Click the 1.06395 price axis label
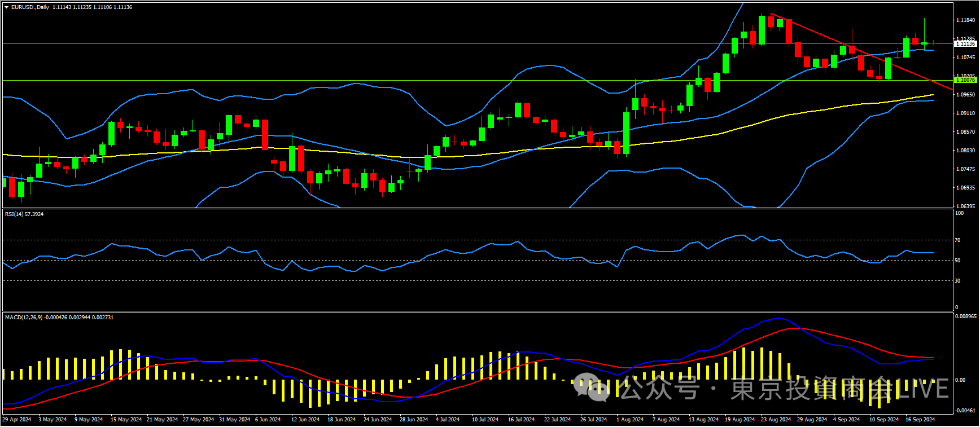980x427 pixels. [965, 206]
